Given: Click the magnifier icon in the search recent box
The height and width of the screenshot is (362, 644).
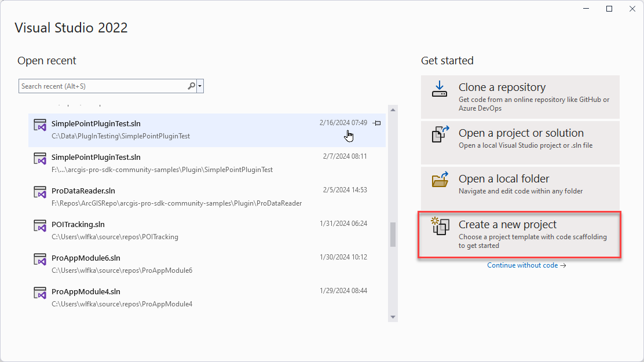Looking at the screenshot, I should 191,86.
